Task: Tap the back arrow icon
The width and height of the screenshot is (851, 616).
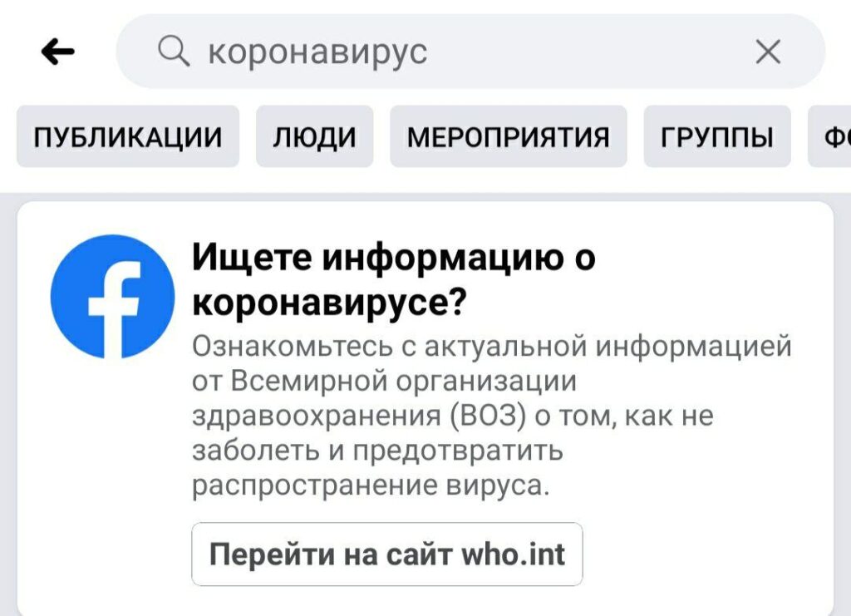Action: point(57,52)
